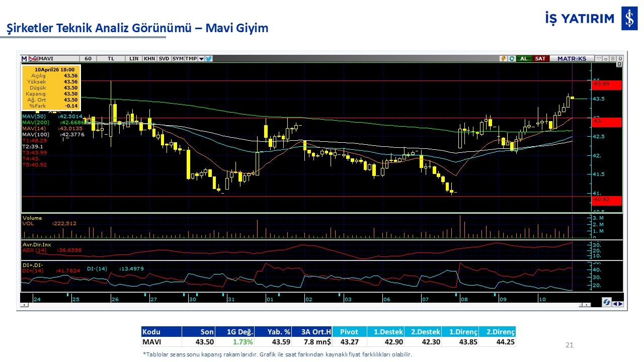Open dropdown arrow next to TMP
This screenshot has width=644, height=362.
pyautogui.click(x=201, y=58)
